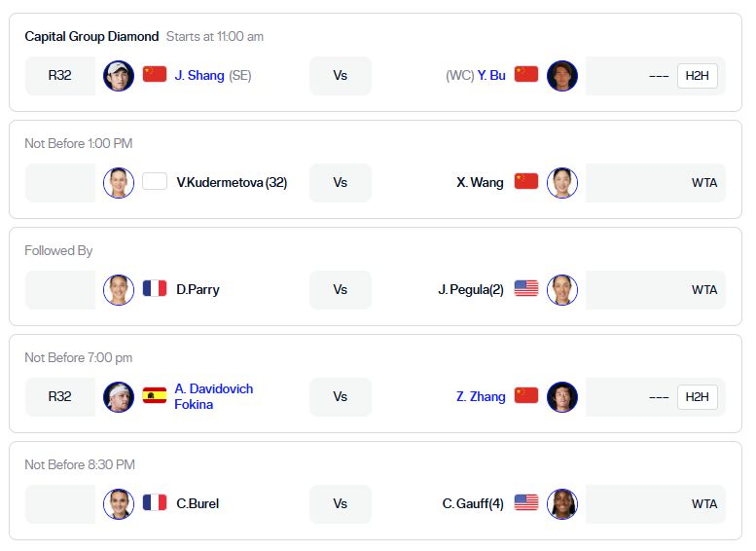Click Y. Bu's player photo
Image resolution: width=756 pixels, height=551 pixels.
(562, 76)
